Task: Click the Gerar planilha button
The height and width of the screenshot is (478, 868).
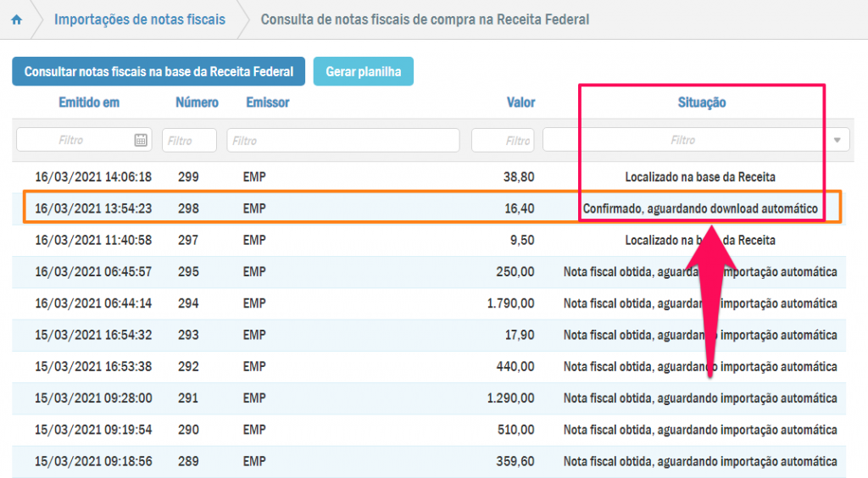Action: pyautogui.click(x=363, y=72)
